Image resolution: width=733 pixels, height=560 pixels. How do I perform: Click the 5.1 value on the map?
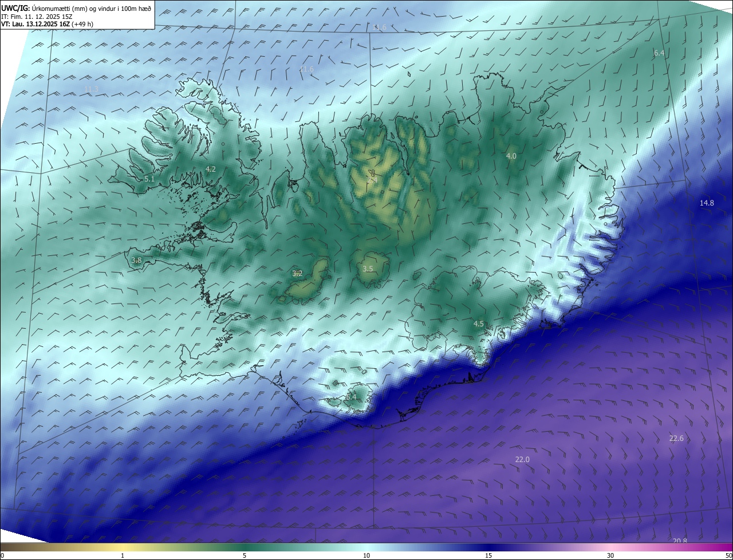(149, 179)
